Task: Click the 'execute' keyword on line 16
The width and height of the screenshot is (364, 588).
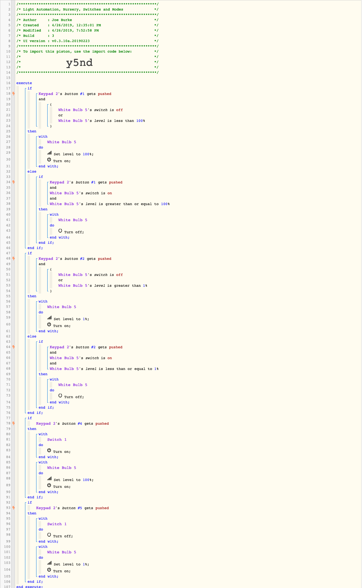Action: point(24,83)
